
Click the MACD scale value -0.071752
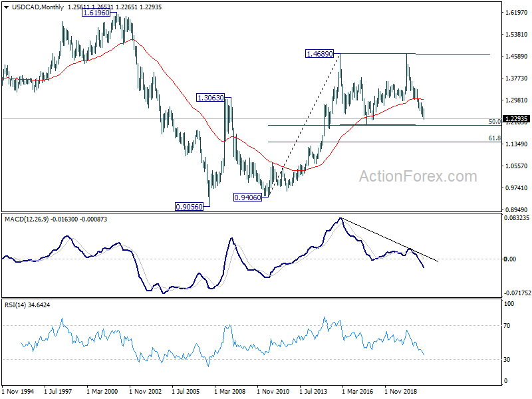(517, 293)
